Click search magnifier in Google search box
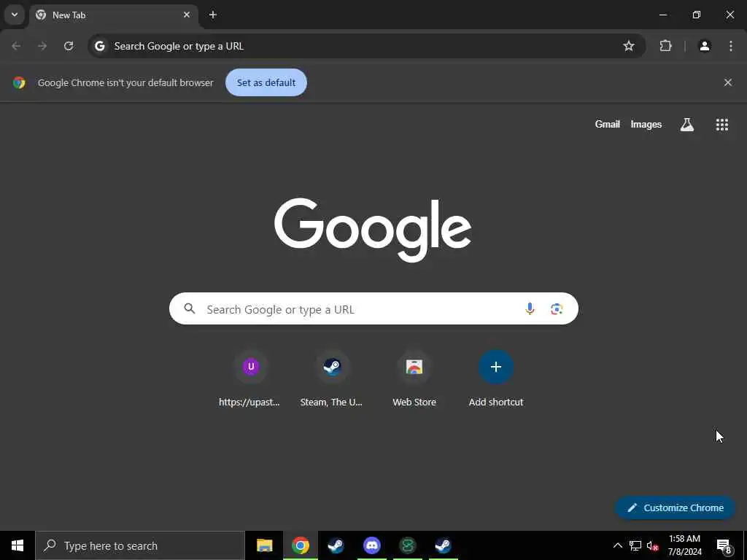Image resolution: width=747 pixels, height=560 pixels. point(190,308)
